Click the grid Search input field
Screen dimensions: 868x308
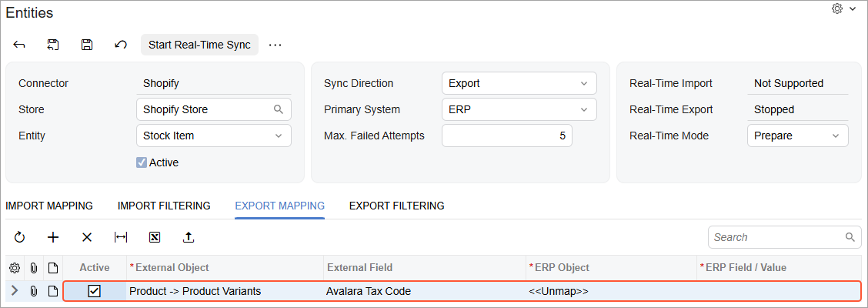coord(784,237)
